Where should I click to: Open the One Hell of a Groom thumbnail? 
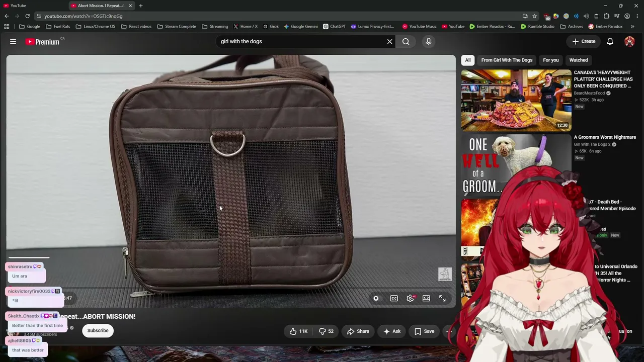click(x=516, y=165)
